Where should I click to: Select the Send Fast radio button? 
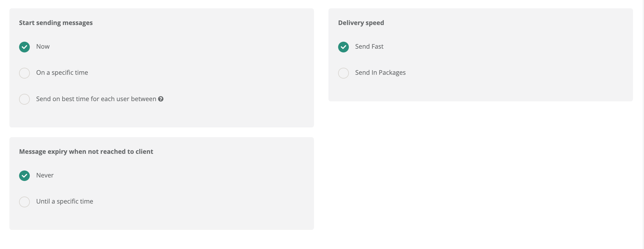tap(343, 47)
